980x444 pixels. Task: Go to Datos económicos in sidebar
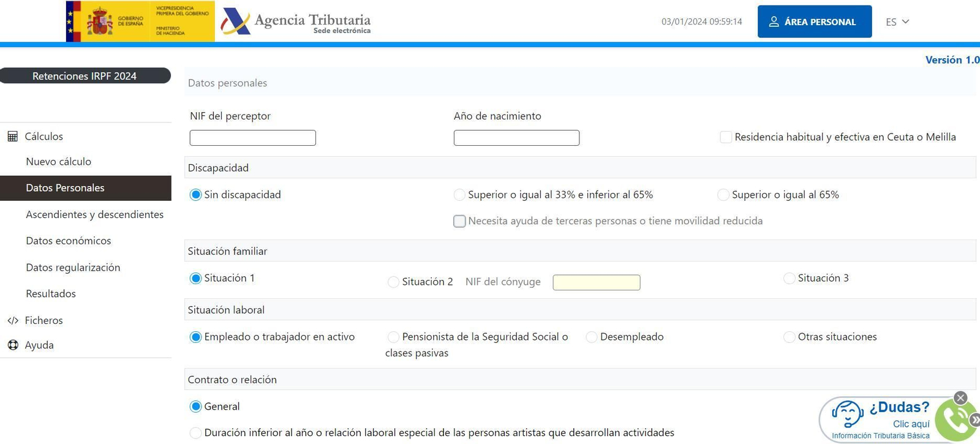(x=68, y=241)
